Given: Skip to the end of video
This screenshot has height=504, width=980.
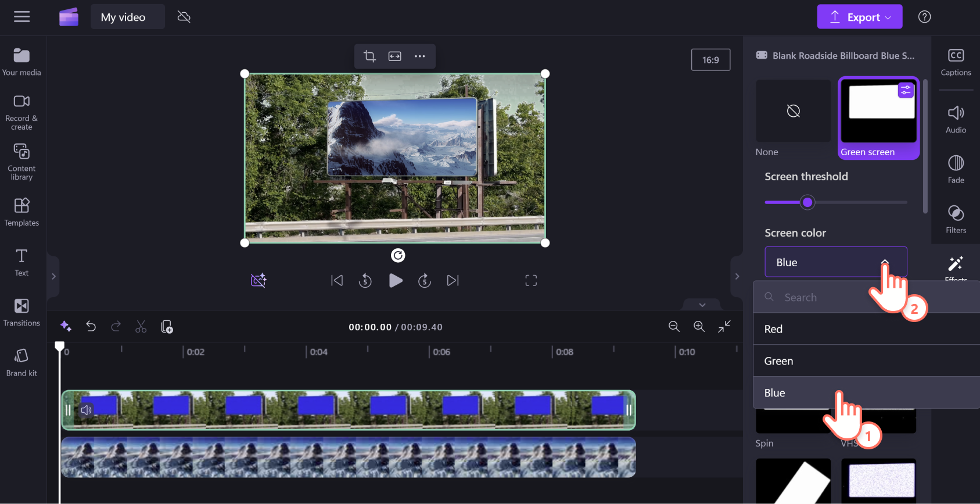Looking at the screenshot, I should tap(453, 281).
